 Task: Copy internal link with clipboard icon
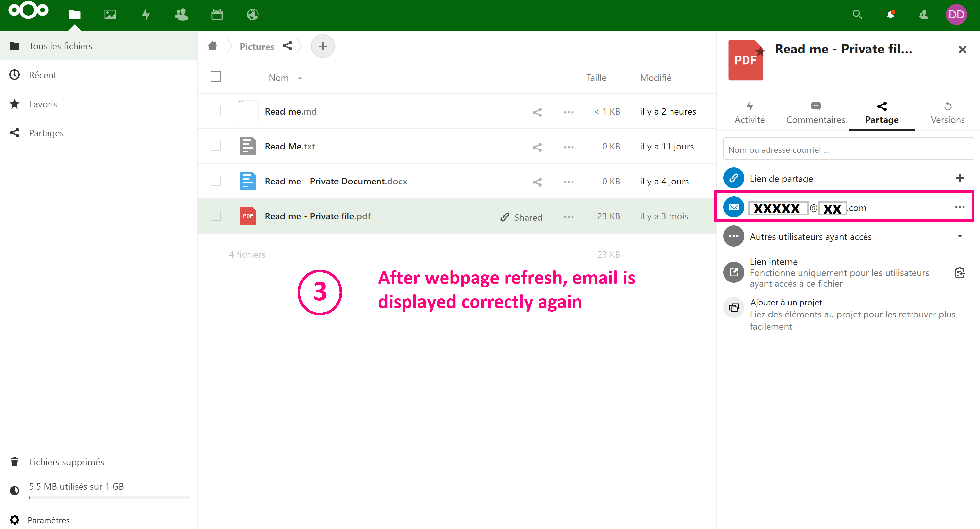[x=960, y=273]
